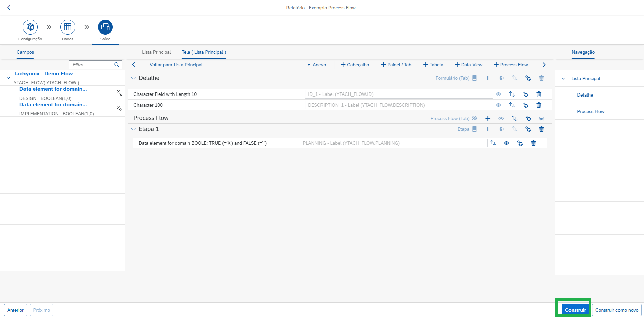Click the Anterior button
This screenshot has width=644, height=317.
[15, 310]
